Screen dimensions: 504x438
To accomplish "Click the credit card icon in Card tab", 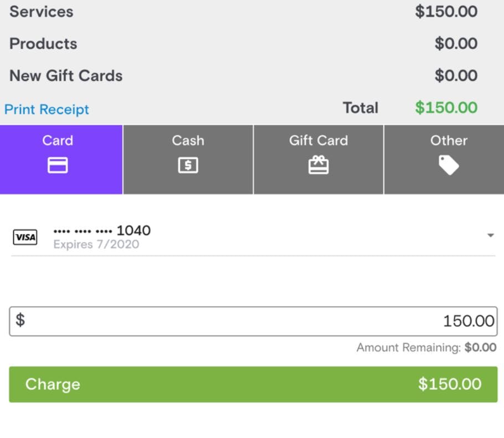I will [x=58, y=166].
